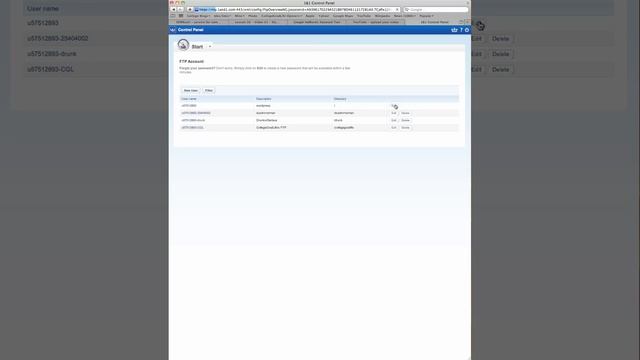Click the New User button
Screen dimensions: 640x360
[x=191, y=90]
